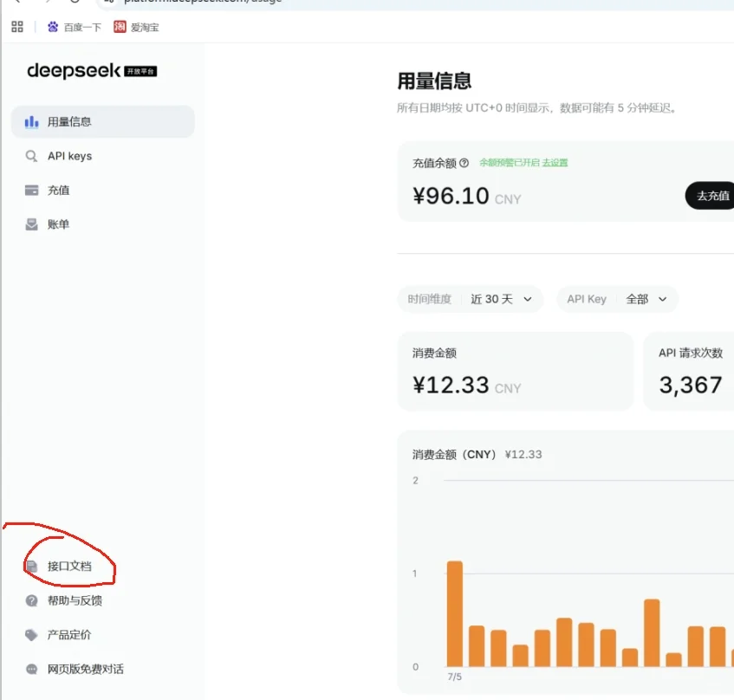Open the browser apps grid icon
Viewport: 734px width, 700px height.
click(x=16, y=27)
